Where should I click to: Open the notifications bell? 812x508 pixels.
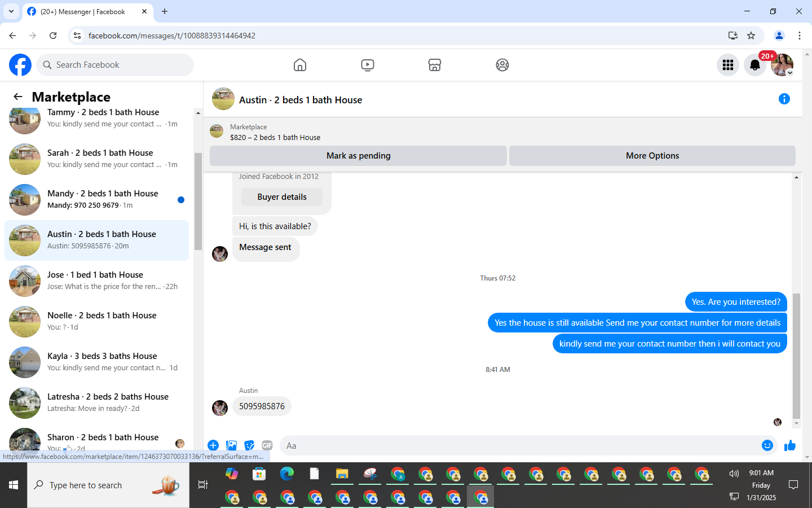[x=755, y=65]
